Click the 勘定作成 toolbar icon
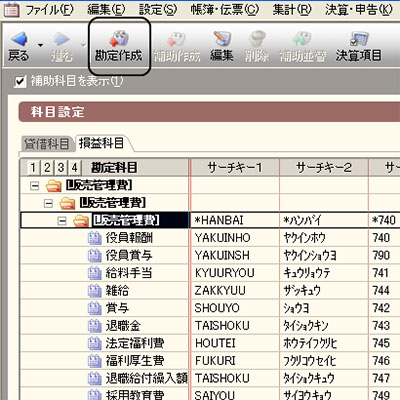Viewport: 400px width, 400px height. click(x=119, y=39)
